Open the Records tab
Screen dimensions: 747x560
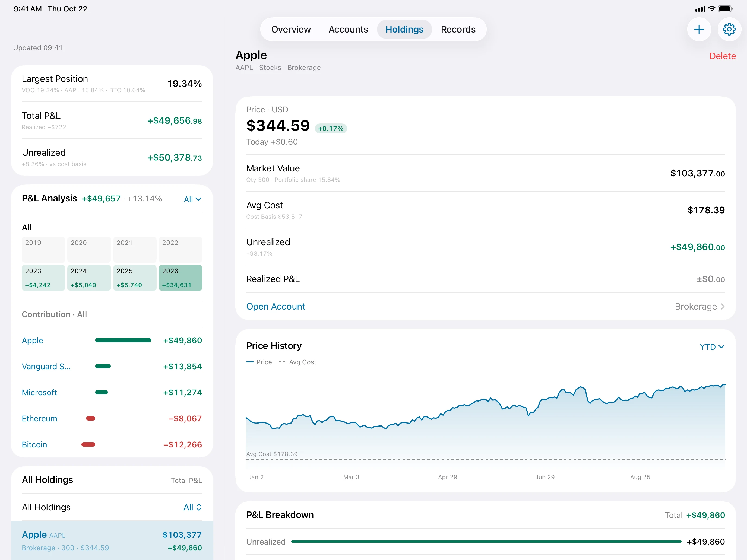click(458, 30)
